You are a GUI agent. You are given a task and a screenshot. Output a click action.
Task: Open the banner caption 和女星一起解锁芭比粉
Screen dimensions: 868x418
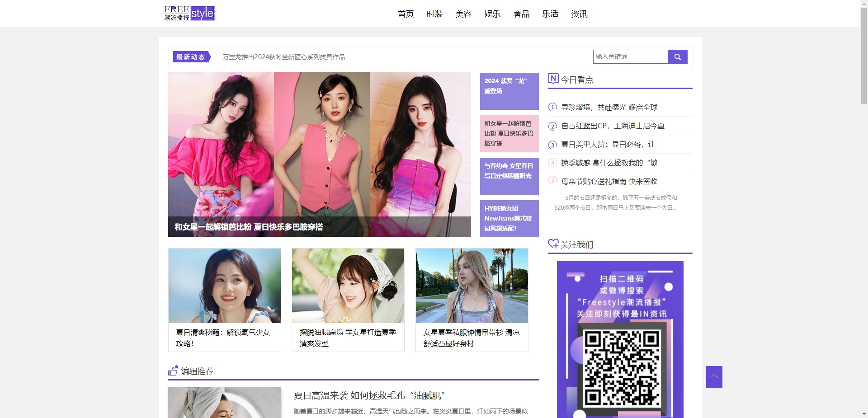pos(249,227)
